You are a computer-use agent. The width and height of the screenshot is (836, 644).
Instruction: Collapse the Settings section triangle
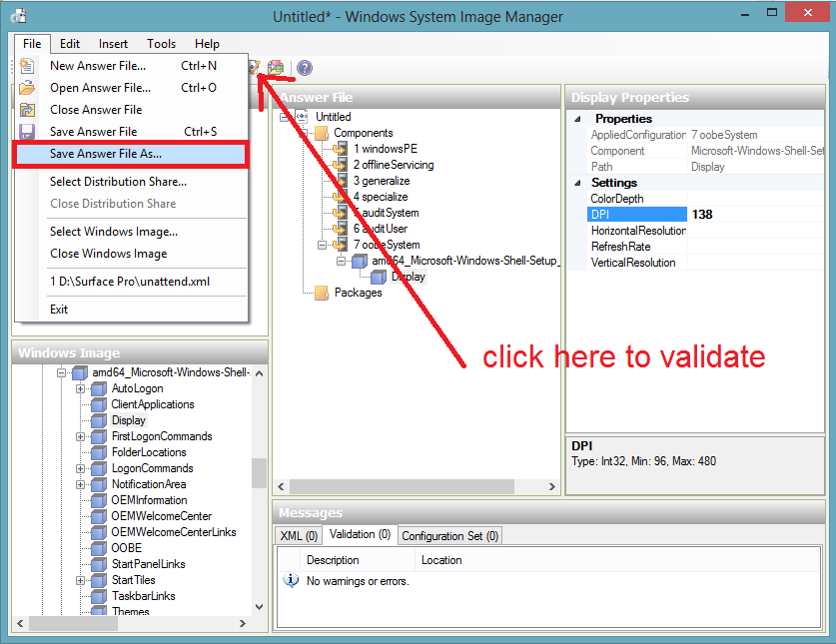pyautogui.click(x=577, y=183)
